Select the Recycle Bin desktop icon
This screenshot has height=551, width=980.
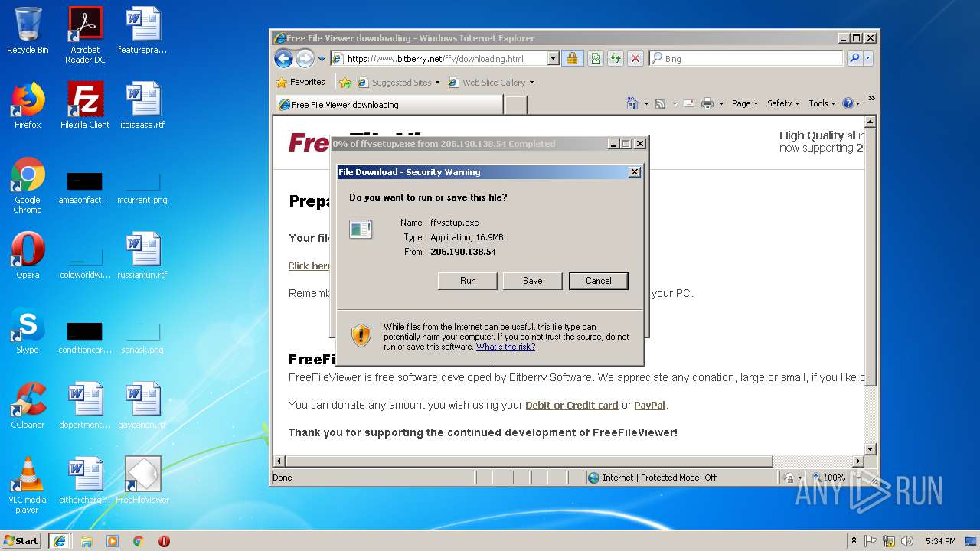[x=28, y=31]
